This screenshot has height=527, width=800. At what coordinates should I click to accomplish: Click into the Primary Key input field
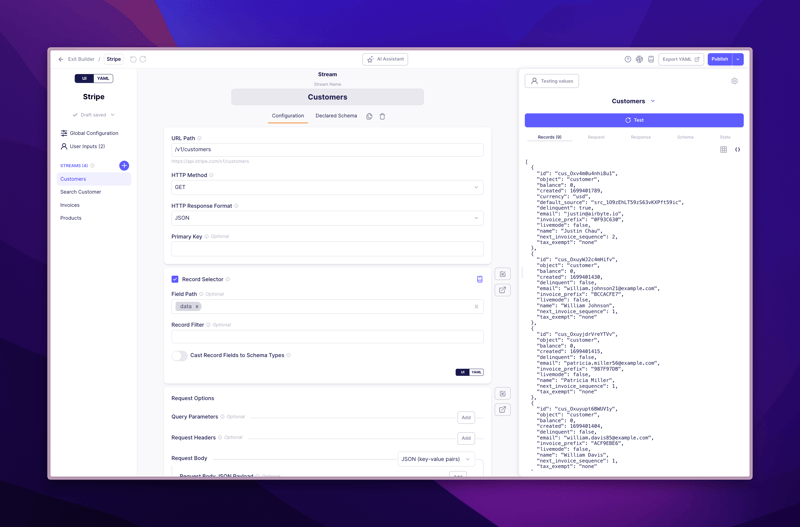pyautogui.click(x=327, y=249)
